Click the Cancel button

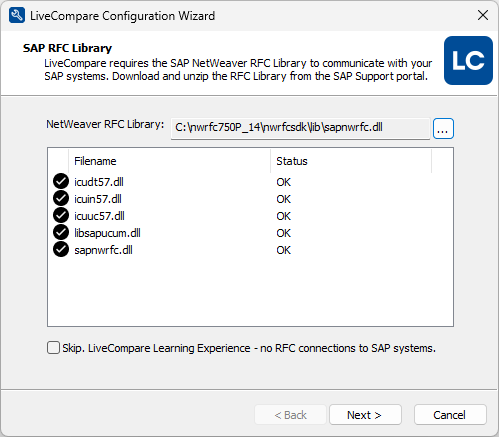click(450, 415)
